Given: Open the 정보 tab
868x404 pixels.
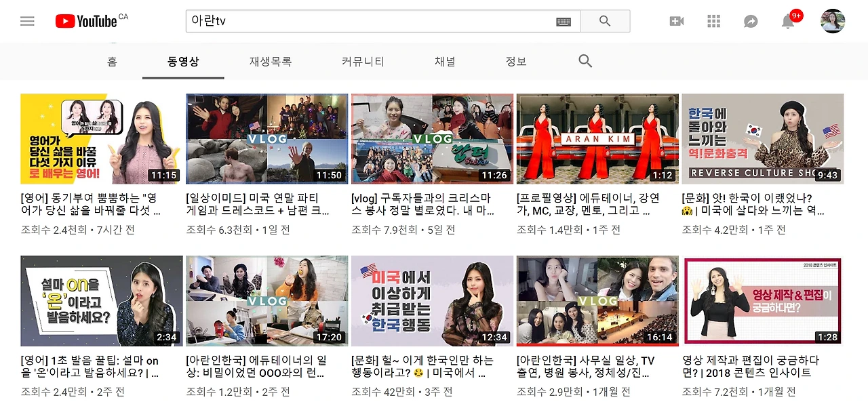Looking at the screenshot, I should point(516,61).
